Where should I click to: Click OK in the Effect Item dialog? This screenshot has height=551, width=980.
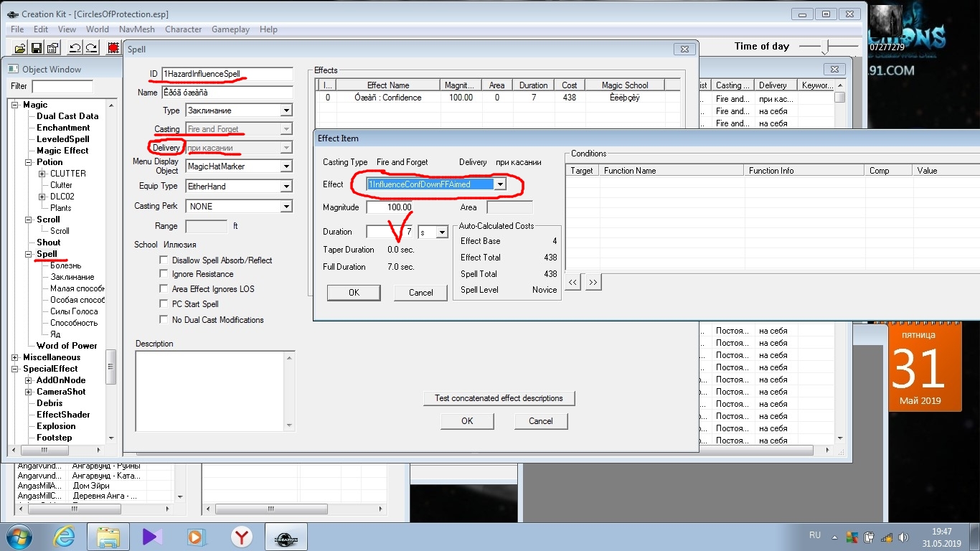pos(354,293)
